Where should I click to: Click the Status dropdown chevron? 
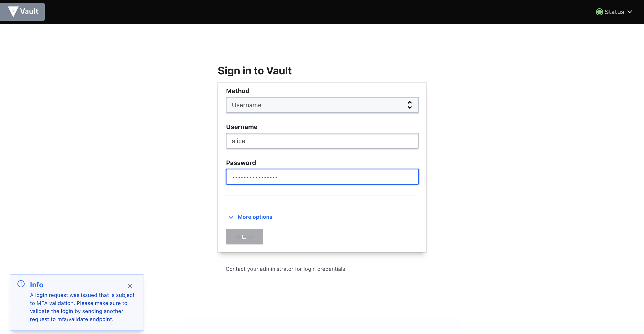pyautogui.click(x=631, y=12)
